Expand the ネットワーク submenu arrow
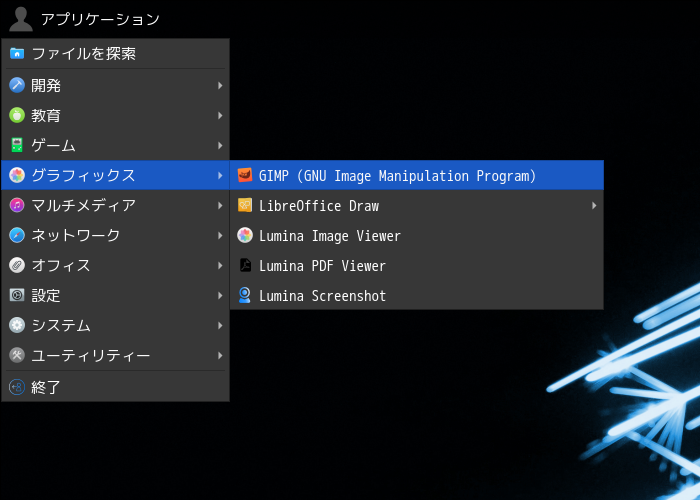The image size is (700, 500). [220, 235]
